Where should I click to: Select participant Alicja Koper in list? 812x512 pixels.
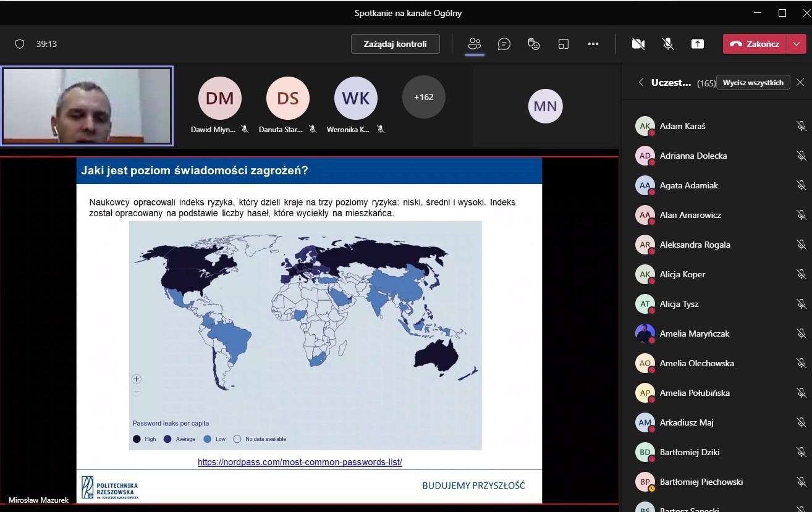[x=682, y=274]
